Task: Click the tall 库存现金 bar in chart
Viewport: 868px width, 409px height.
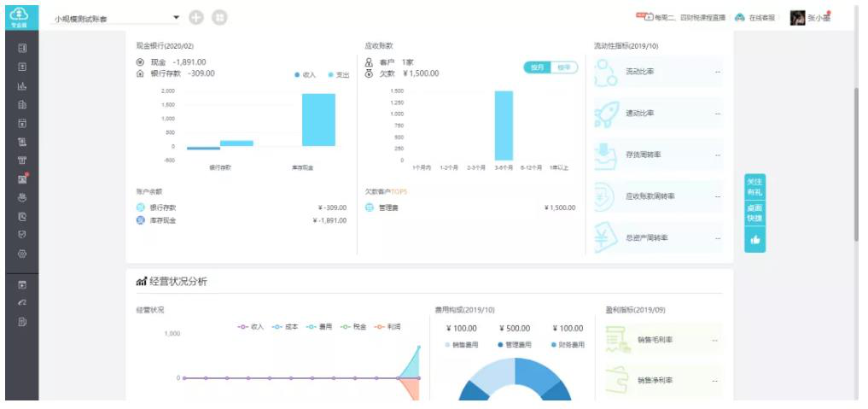Action: [x=318, y=120]
